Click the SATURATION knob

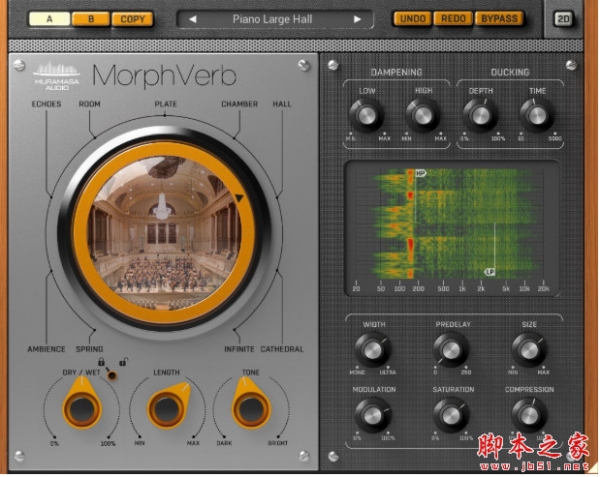(x=451, y=415)
